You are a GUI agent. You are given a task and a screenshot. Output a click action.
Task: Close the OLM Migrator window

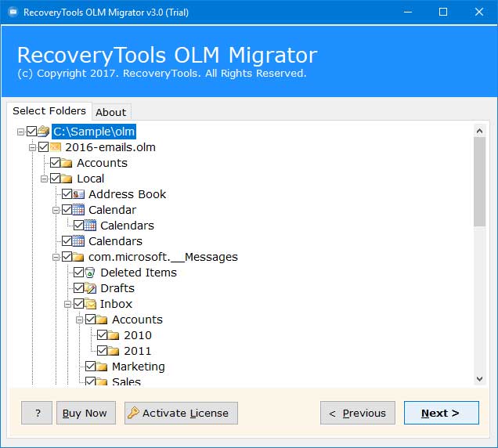pyautogui.click(x=479, y=12)
